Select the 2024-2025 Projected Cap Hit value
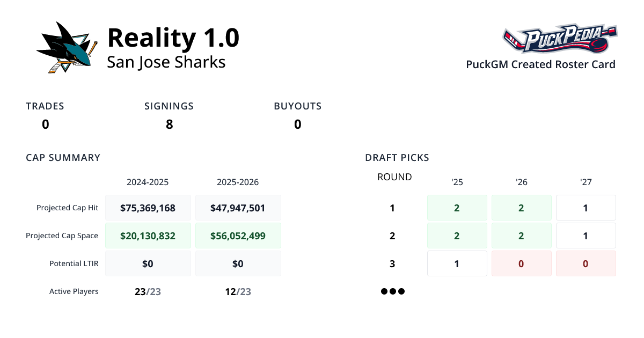 click(148, 208)
